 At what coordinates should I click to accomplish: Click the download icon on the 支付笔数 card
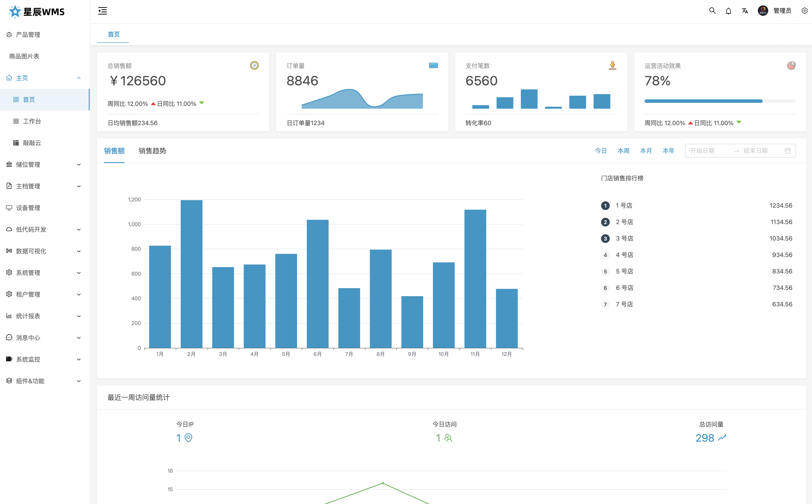click(612, 65)
